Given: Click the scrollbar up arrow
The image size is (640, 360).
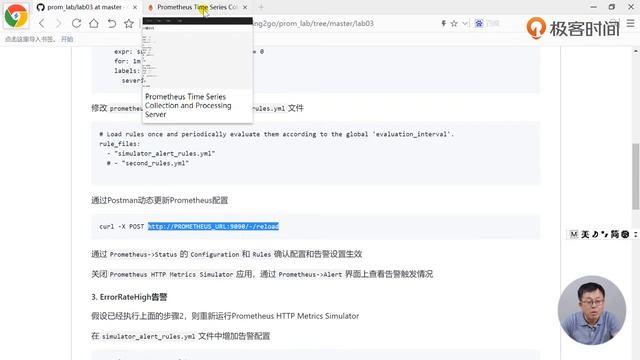Looking at the screenshot, I should [x=636, y=51].
